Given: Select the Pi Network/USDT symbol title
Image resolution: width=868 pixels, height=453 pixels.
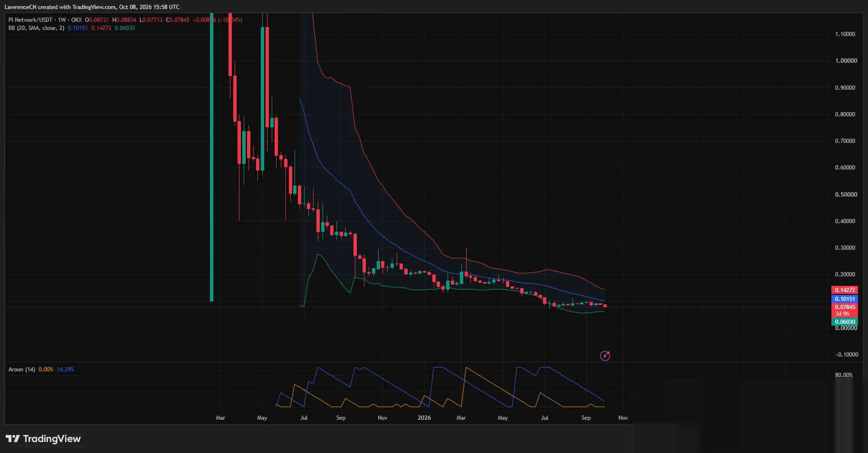Looking at the screenshot, I should [30, 20].
